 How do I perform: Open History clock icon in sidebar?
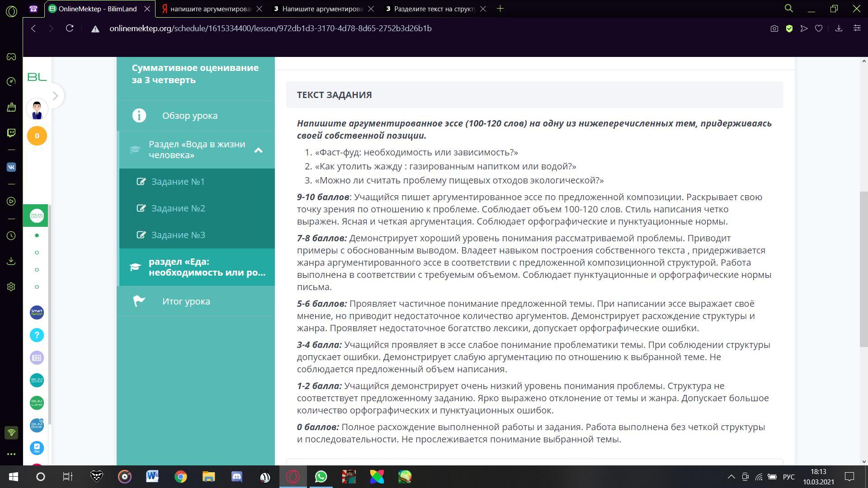tap(11, 236)
